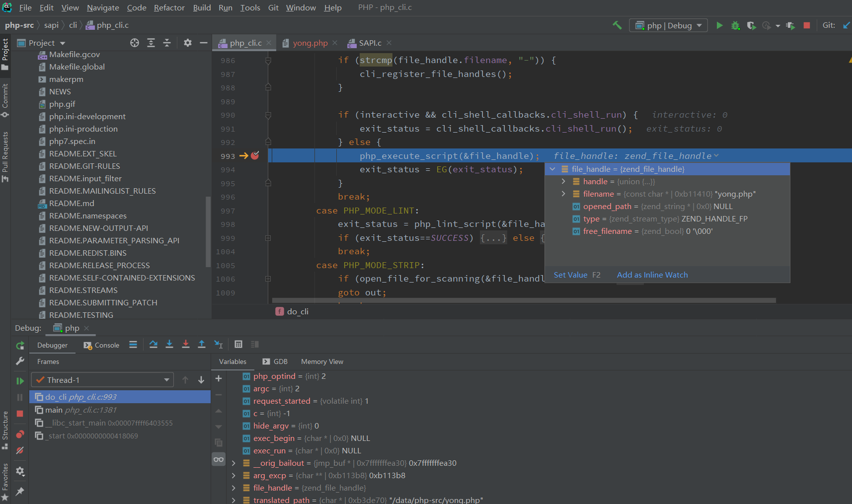Expand the filename node in the popup
Screen dimensions: 852x504
[x=563, y=194]
